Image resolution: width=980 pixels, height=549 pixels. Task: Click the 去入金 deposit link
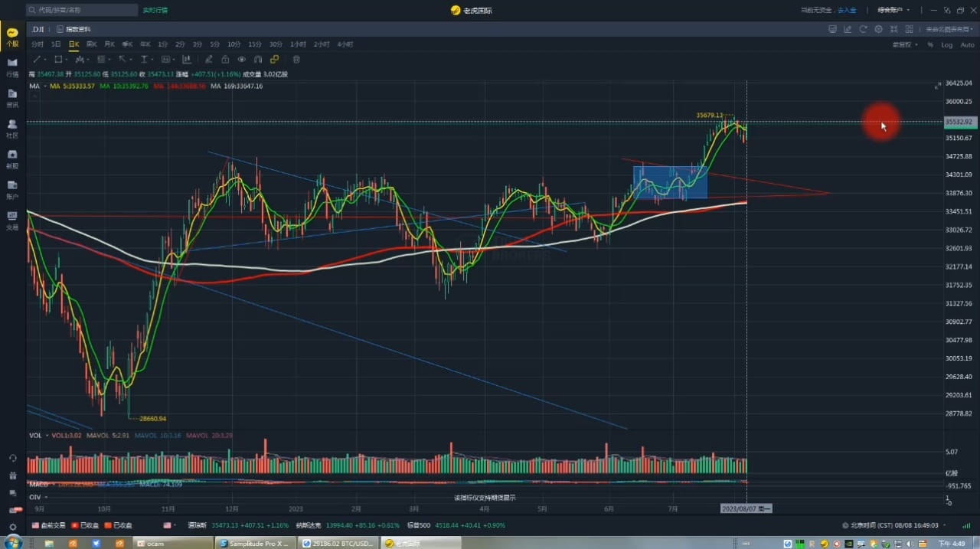pos(847,10)
